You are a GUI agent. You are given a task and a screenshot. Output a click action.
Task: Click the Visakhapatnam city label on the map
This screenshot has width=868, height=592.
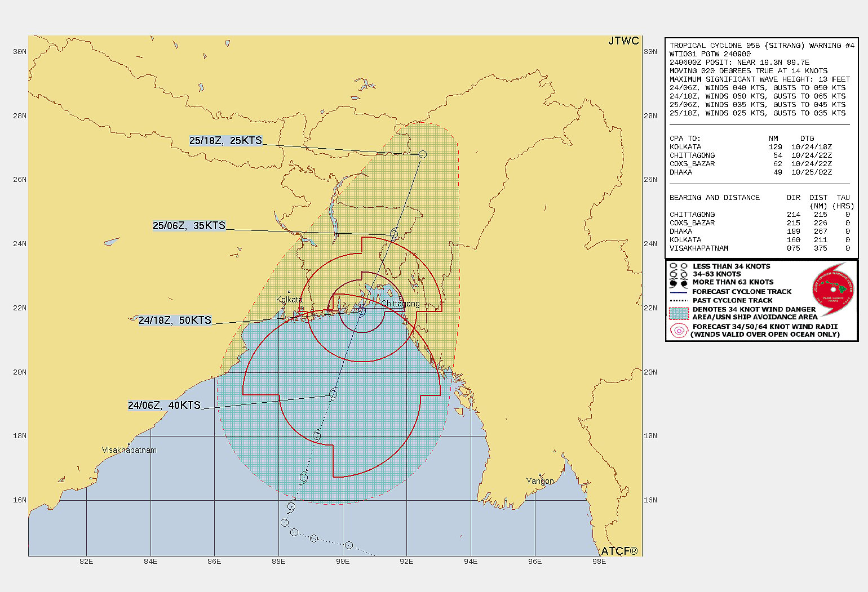(129, 450)
